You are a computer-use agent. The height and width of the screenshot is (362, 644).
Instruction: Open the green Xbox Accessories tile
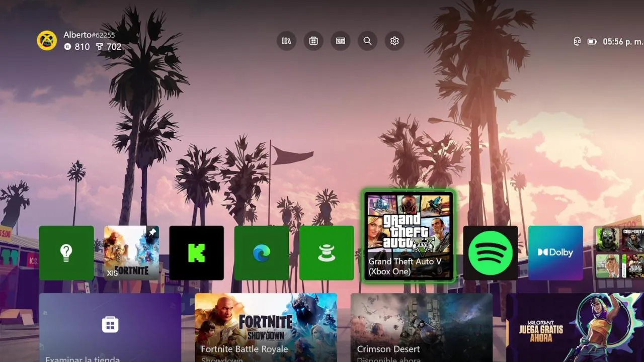(327, 253)
